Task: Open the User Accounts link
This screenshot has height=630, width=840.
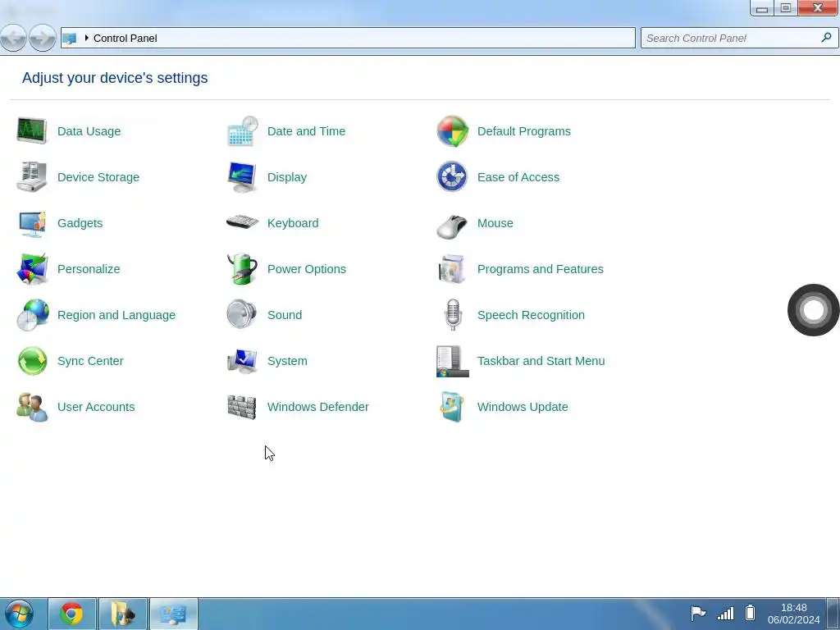Action: click(97, 408)
